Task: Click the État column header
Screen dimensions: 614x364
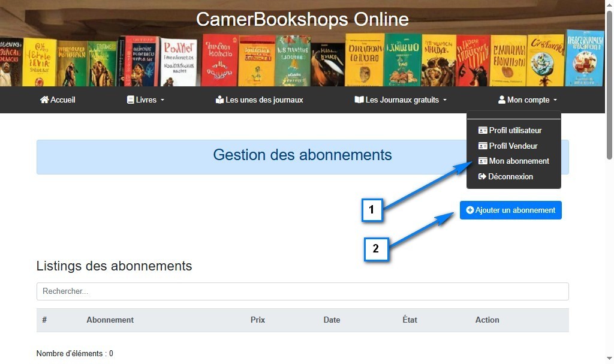Action: coord(410,320)
